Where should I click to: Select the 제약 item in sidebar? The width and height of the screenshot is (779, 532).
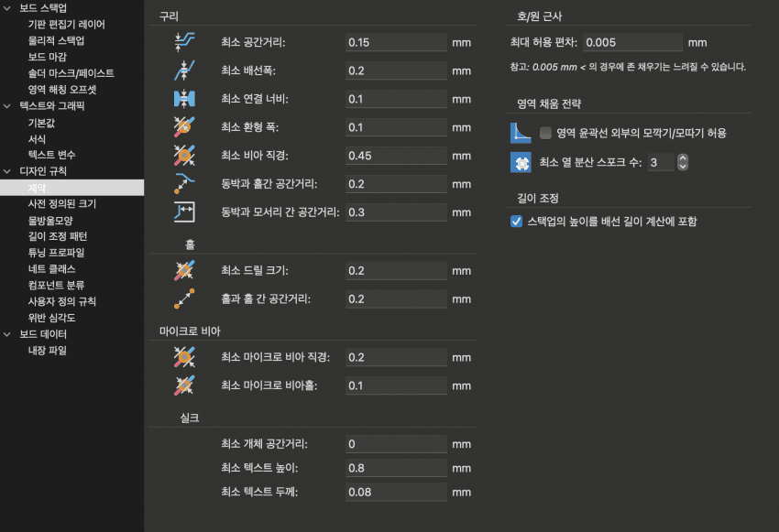(72, 188)
